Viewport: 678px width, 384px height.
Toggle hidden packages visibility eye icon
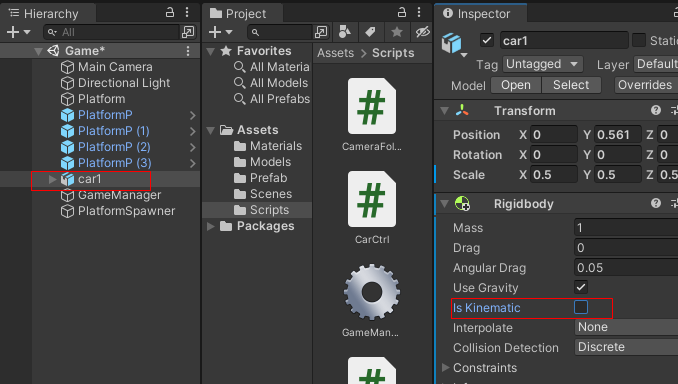pos(422,32)
